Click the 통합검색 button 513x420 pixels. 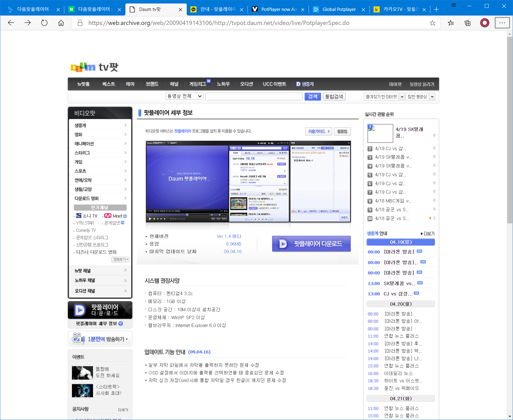tap(334, 96)
